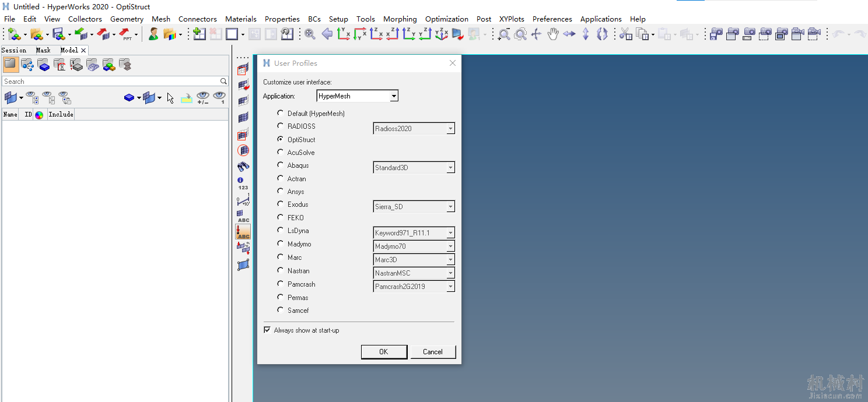Open the Standard3D dropdown for Abaqus
The height and width of the screenshot is (402, 868).
(x=414, y=167)
